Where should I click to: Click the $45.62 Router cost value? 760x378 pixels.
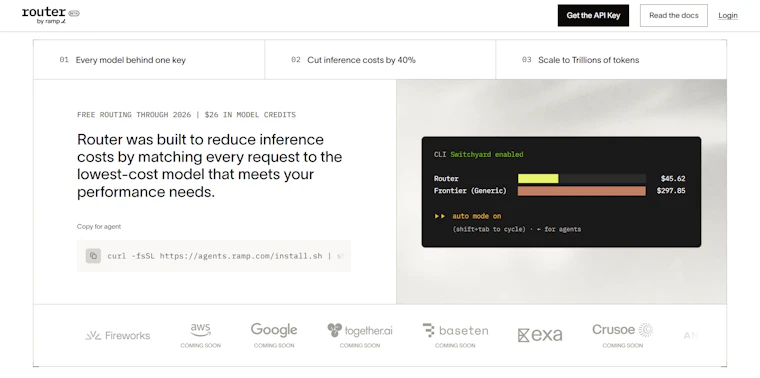[x=673, y=178]
